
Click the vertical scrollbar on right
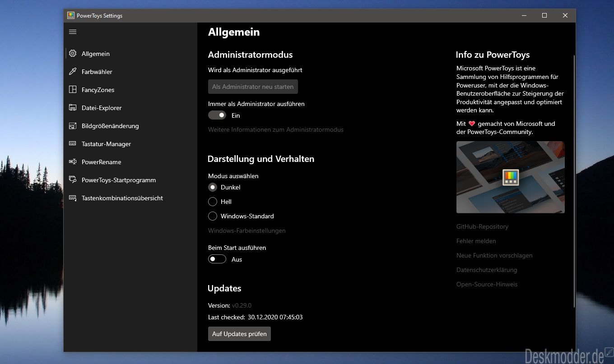pos(574,180)
